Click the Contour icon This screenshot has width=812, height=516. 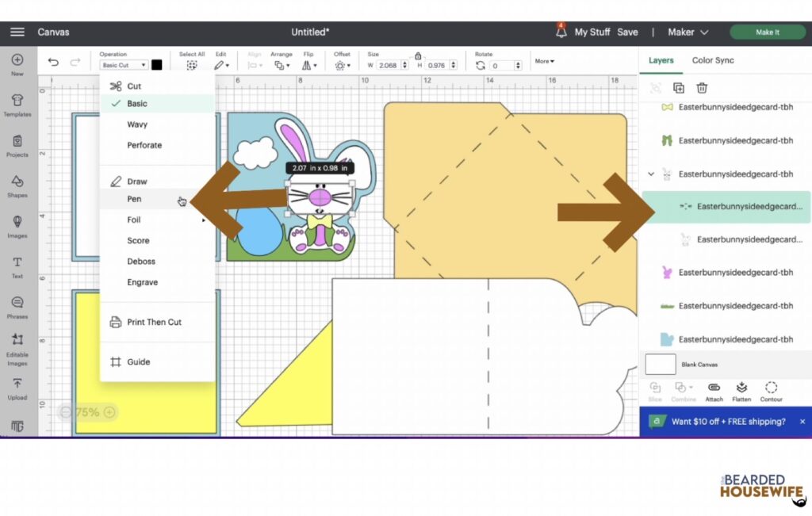pos(771,388)
